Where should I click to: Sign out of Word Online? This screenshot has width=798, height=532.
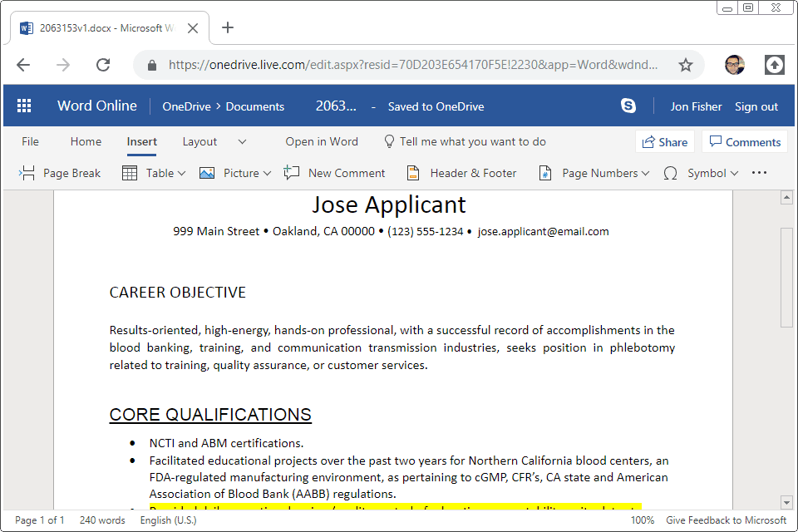click(756, 106)
